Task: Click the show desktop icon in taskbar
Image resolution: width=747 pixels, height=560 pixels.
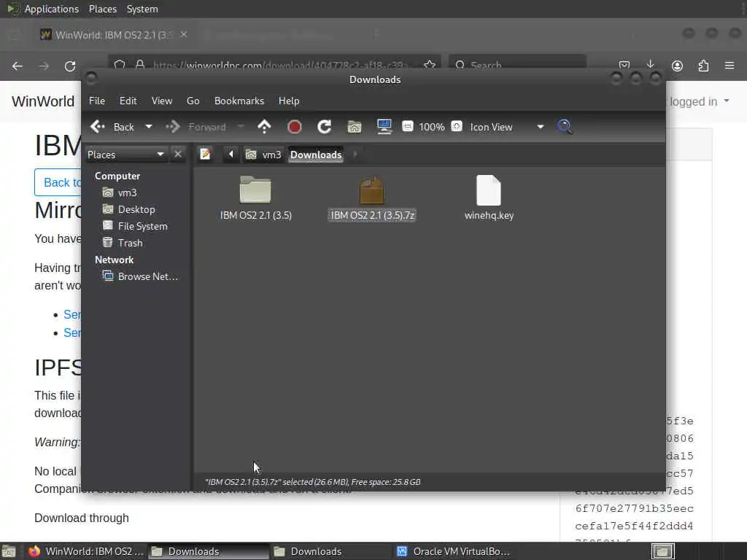Action: 9,551
